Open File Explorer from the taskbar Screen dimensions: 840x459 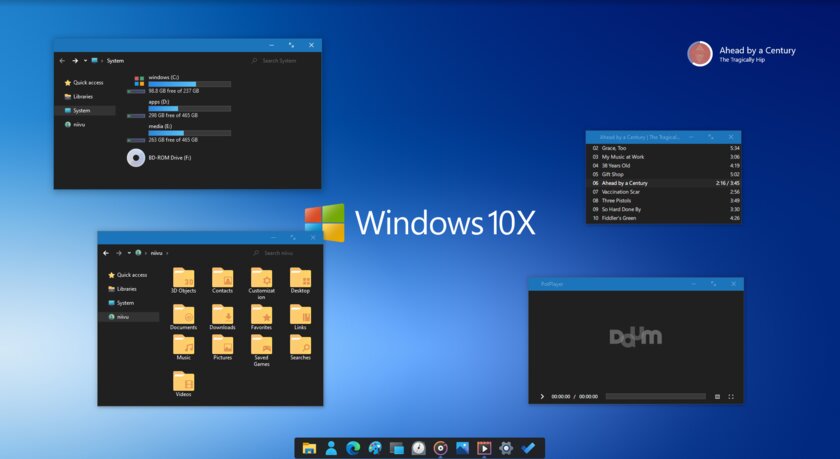309,448
